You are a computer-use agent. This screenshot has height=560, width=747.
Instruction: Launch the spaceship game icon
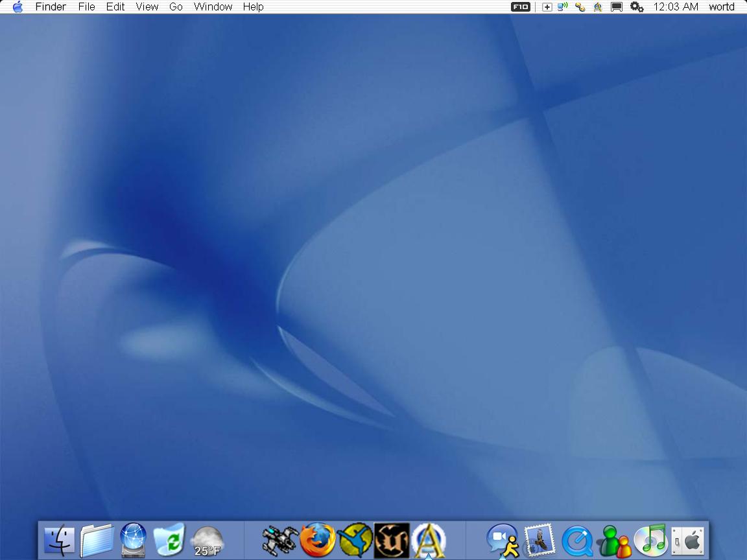click(279, 541)
